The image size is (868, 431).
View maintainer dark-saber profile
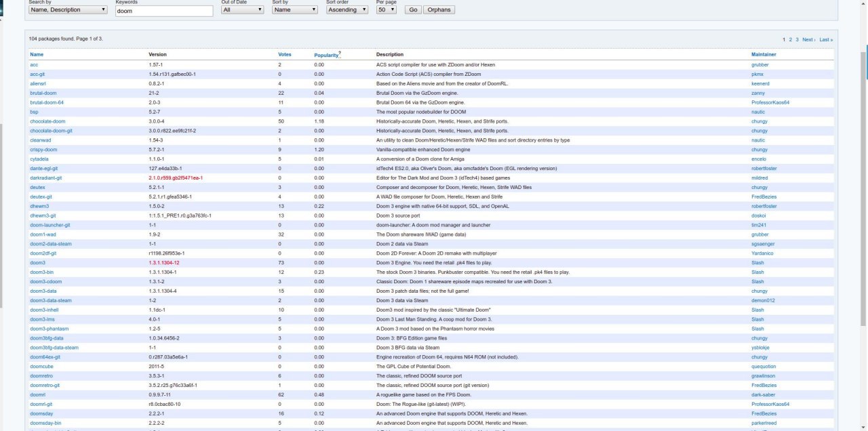click(x=762, y=395)
